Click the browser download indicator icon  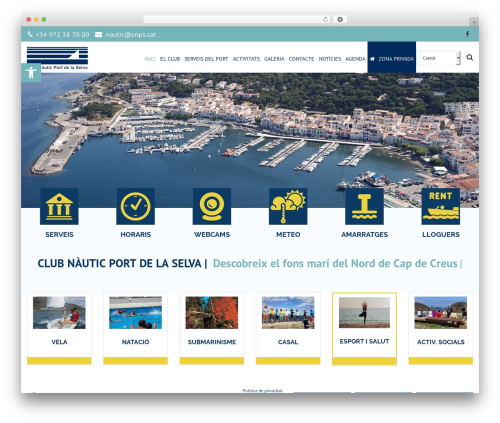(x=340, y=19)
